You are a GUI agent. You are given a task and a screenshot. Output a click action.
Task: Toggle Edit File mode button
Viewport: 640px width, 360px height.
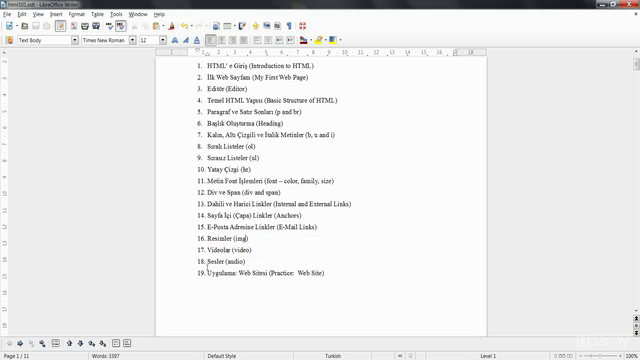pos(60,26)
